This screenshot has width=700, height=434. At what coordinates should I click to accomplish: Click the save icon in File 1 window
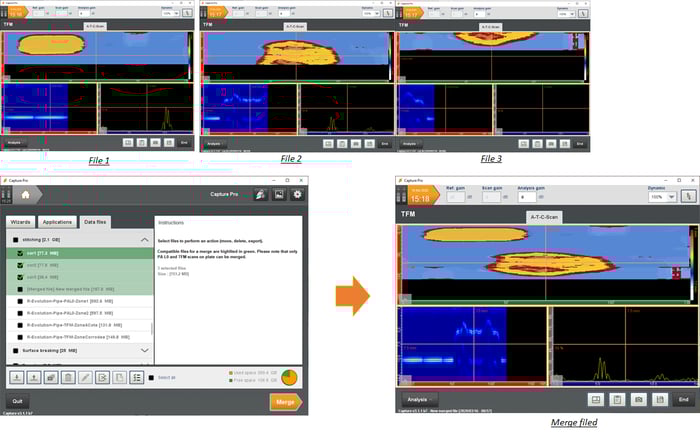pyautogui.click(x=169, y=143)
